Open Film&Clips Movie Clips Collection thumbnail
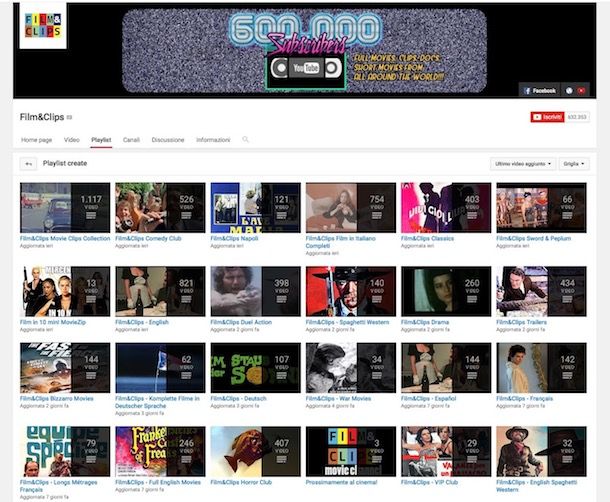The image size is (610, 502). (65, 208)
